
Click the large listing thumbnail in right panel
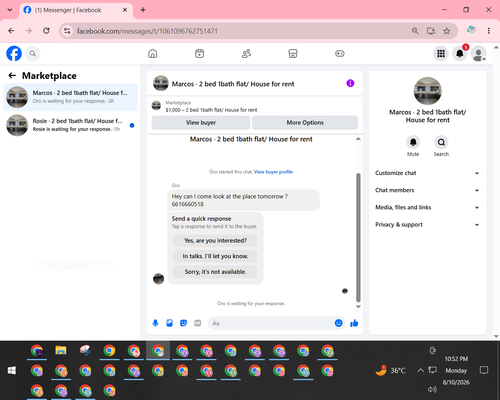[x=427, y=91]
